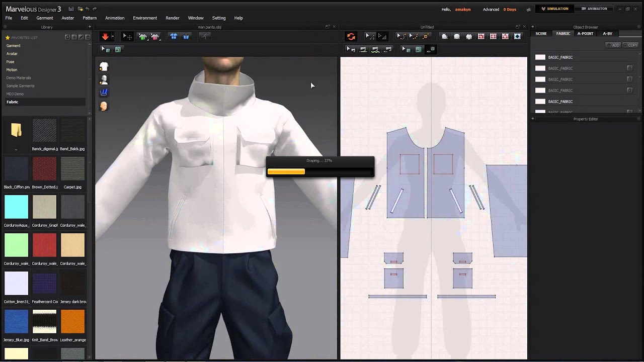This screenshot has width=644, height=362.
Task: Click the open folder icon in title bar
Action: coord(80,9)
